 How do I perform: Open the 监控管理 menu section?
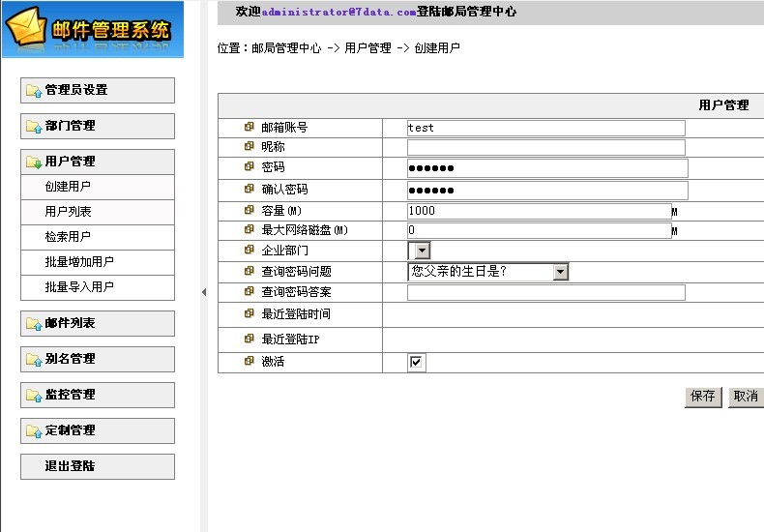(x=98, y=395)
